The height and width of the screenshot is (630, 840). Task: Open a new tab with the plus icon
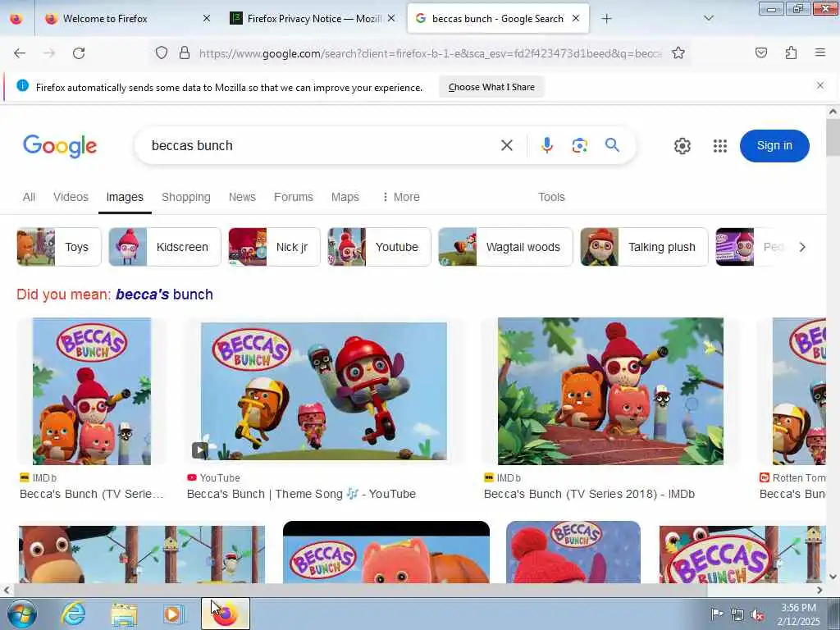point(606,19)
